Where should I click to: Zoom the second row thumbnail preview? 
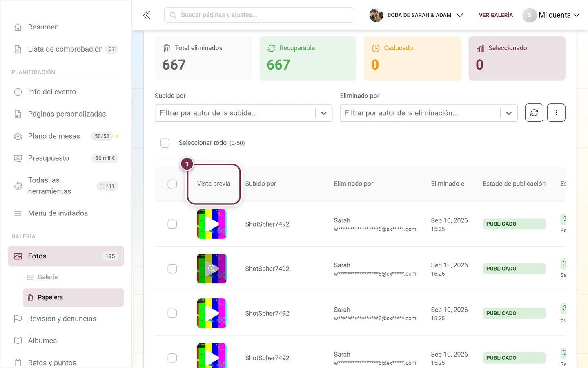point(212,269)
